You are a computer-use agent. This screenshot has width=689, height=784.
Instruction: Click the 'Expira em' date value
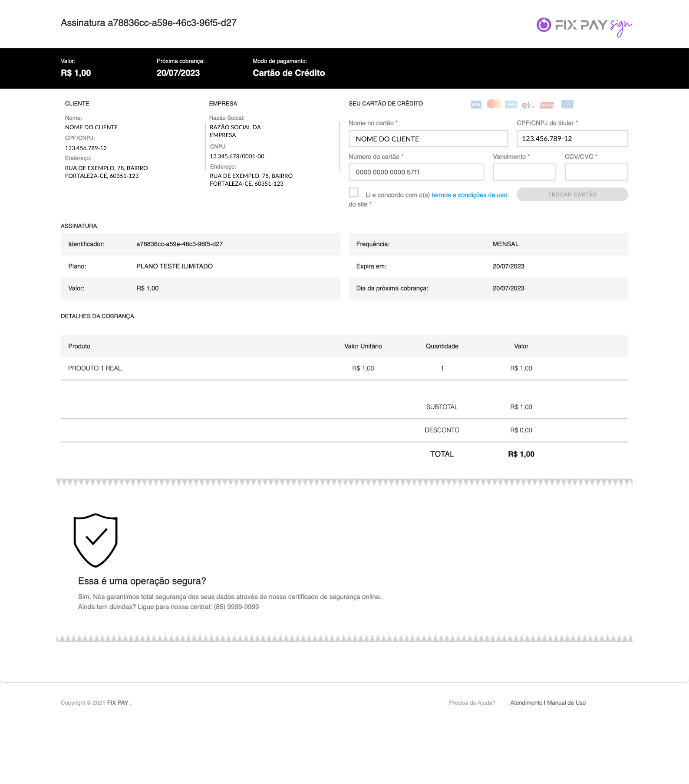pyautogui.click(x=508, y=266)
